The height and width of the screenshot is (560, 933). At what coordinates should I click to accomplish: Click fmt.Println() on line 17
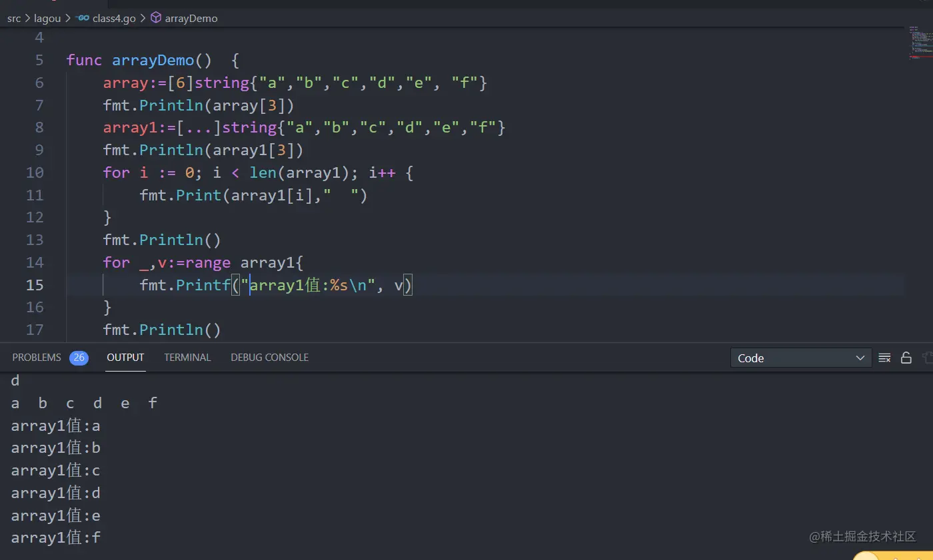point(162,330)
